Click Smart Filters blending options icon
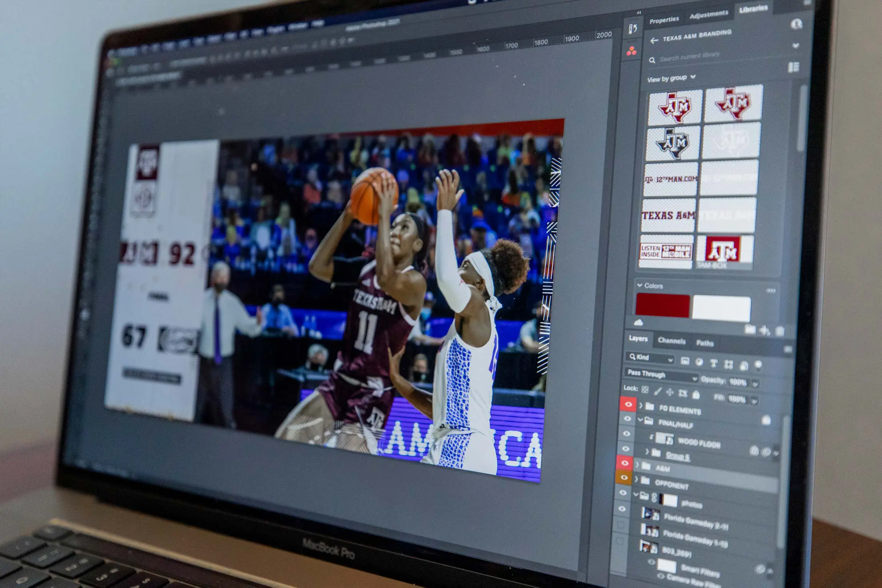 (760, 569)
